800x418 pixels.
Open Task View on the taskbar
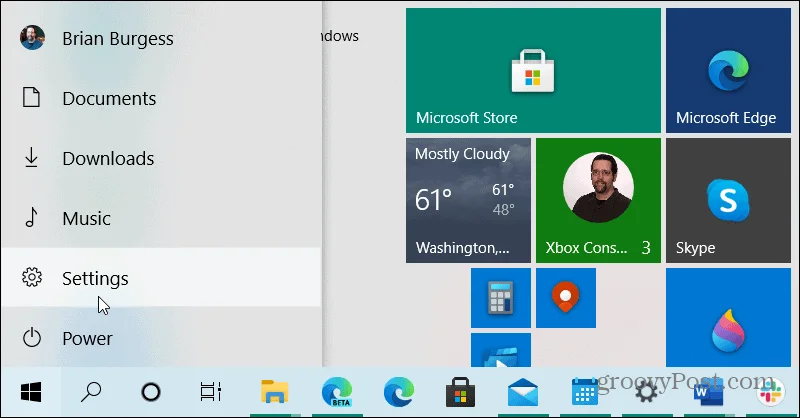211,392
